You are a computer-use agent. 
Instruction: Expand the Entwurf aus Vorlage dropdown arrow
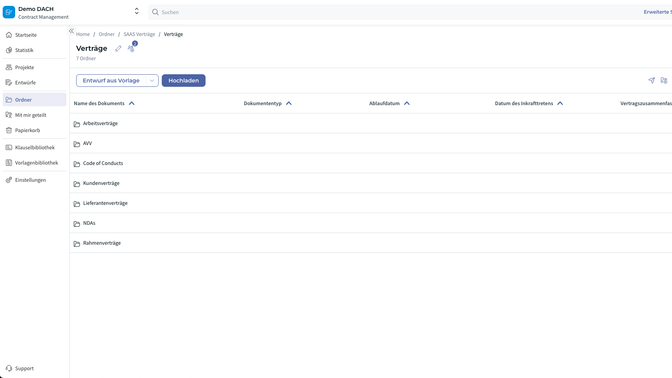coord(152,81)
